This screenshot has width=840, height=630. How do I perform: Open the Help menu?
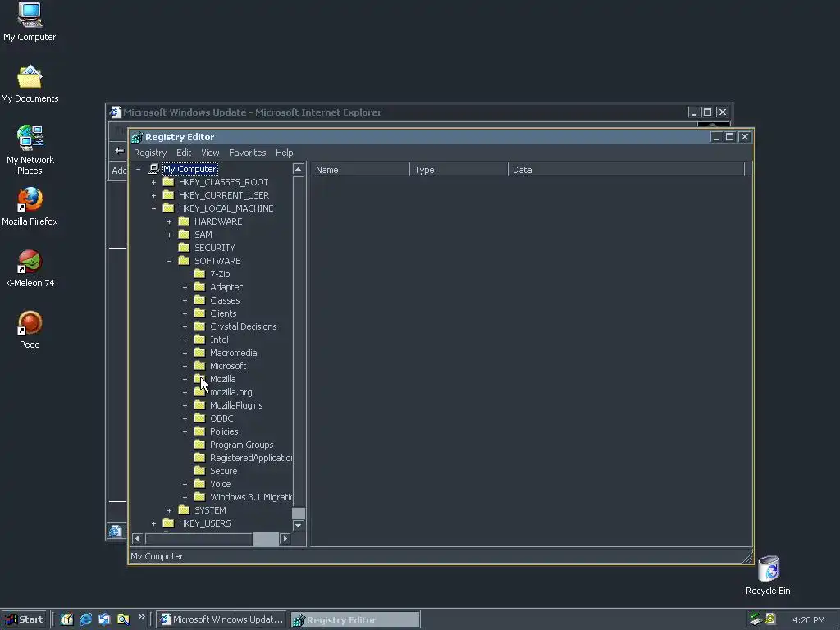point(285,153)
